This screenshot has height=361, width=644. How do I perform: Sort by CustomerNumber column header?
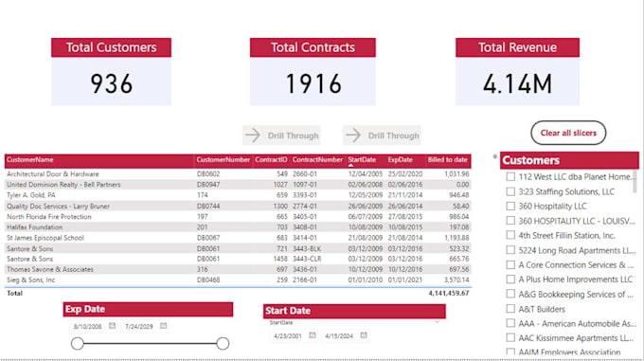(x=223, y=160)
